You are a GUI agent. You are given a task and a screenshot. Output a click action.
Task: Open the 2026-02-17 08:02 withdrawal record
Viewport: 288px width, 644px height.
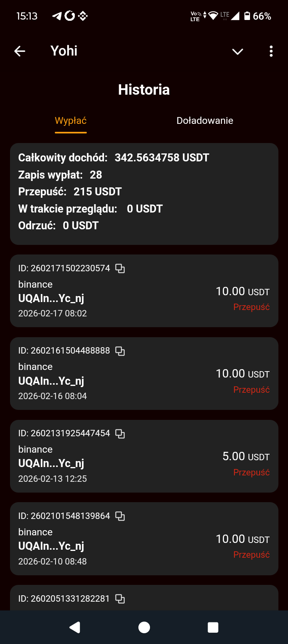(144, 291)
